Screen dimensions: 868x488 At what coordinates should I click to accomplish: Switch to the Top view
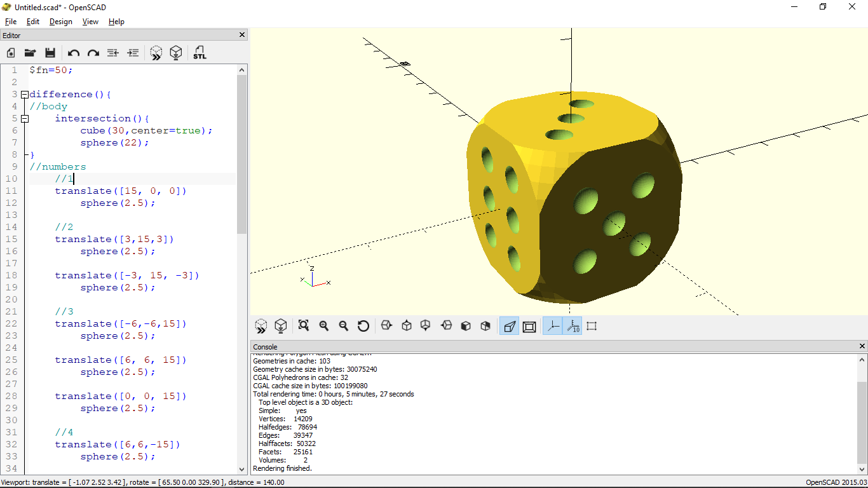[x=407, y=326]
